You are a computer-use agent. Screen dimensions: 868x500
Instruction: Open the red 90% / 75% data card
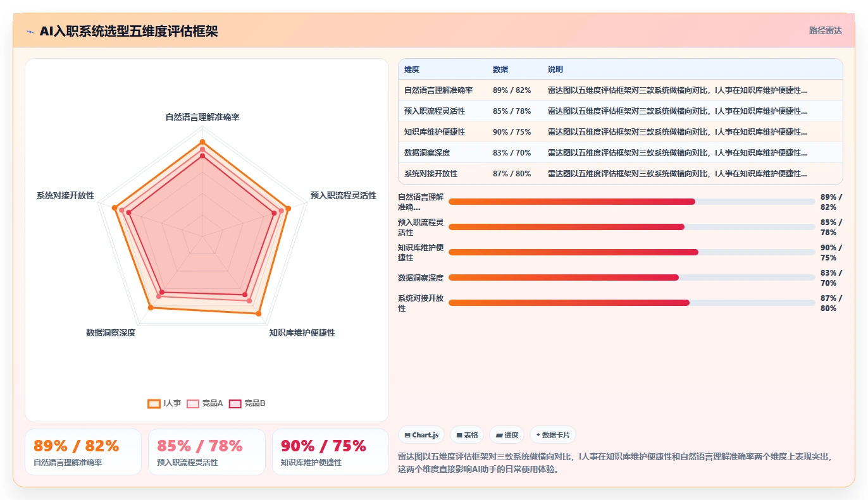[330, 452]
